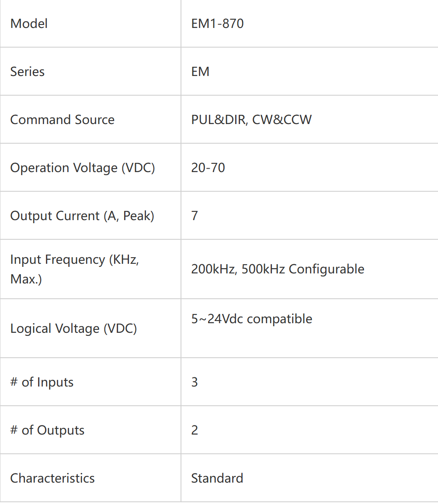Click the # of Outputs label
Image resolution: width=438 pixels, height=504 pixels.
coord(47,430)
